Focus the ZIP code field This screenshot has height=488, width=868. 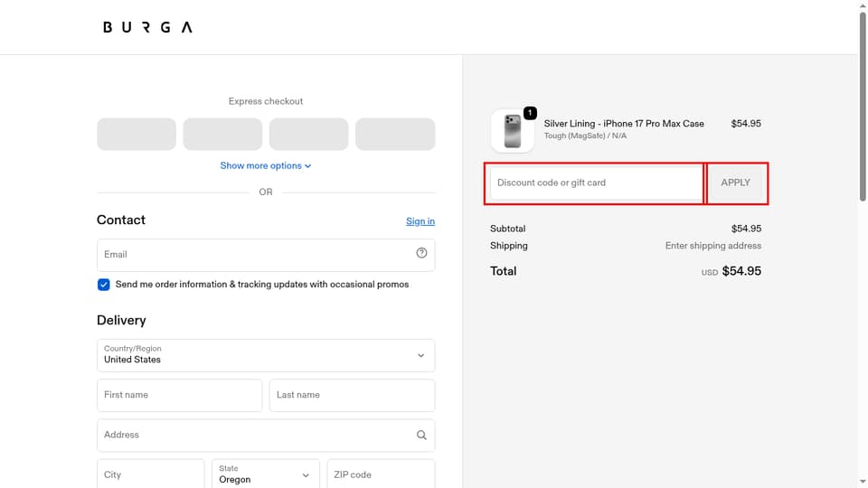coord(381,474)
